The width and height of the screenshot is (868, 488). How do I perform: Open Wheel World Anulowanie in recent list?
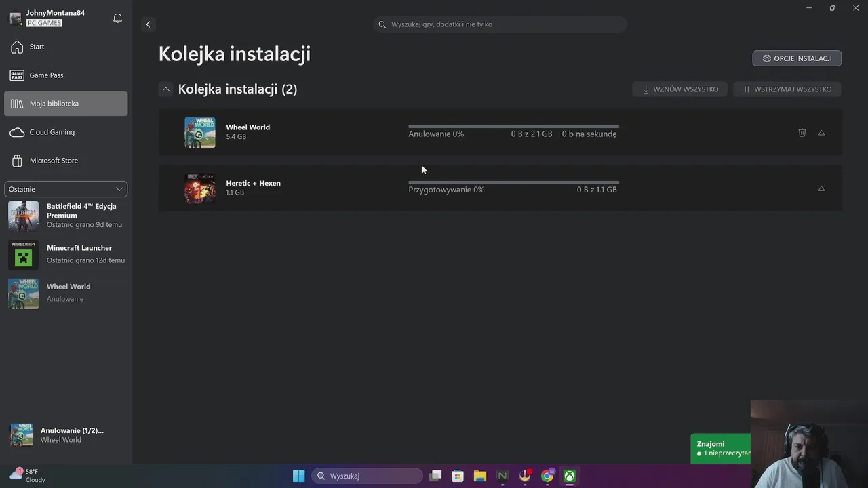pyautogui.click(x=66, y=293)
